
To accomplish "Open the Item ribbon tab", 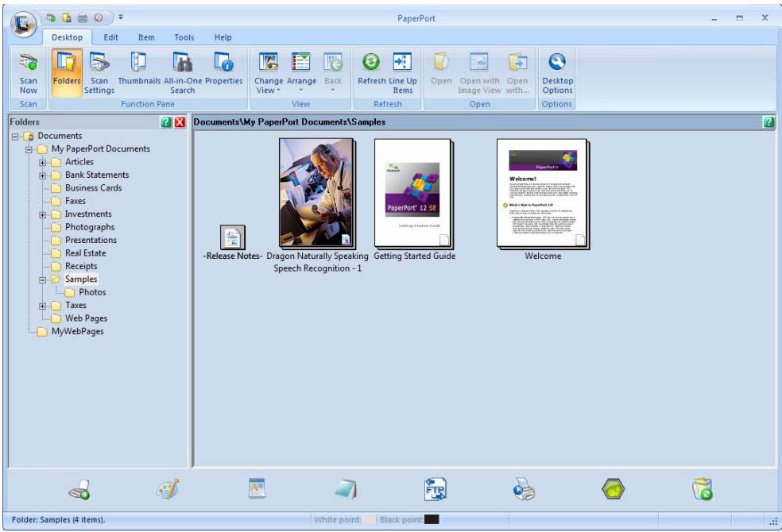I will 146,37.
